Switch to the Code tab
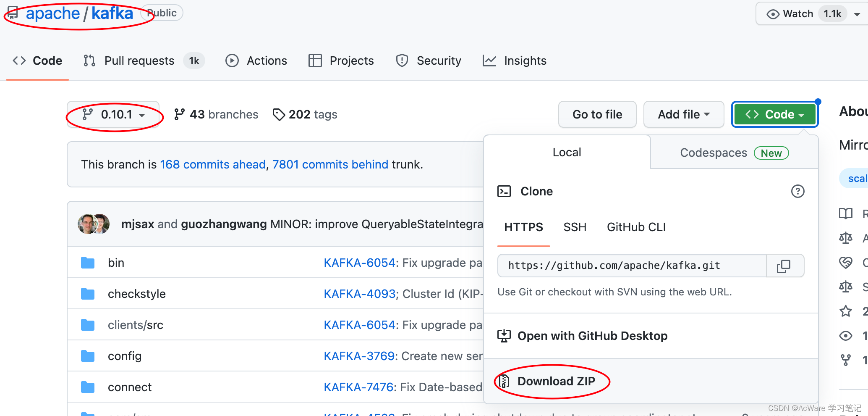 pos(37,61)
